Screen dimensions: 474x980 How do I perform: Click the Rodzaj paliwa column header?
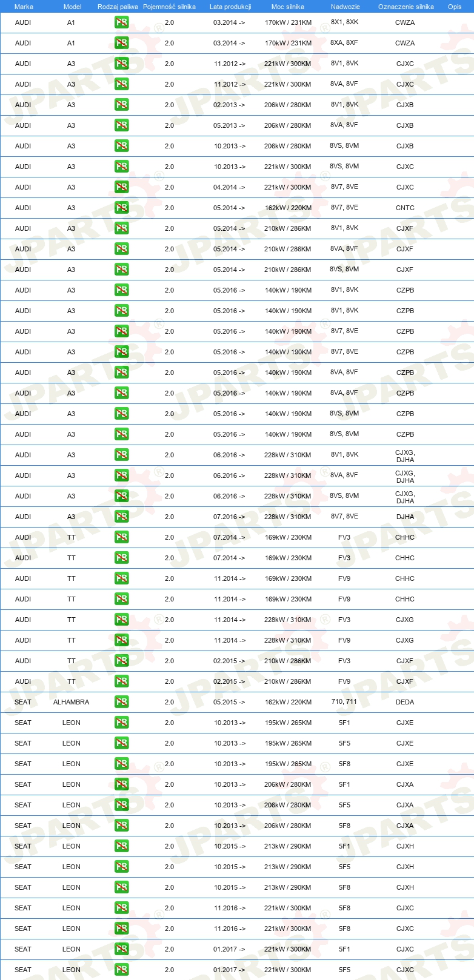click(118, 7)
